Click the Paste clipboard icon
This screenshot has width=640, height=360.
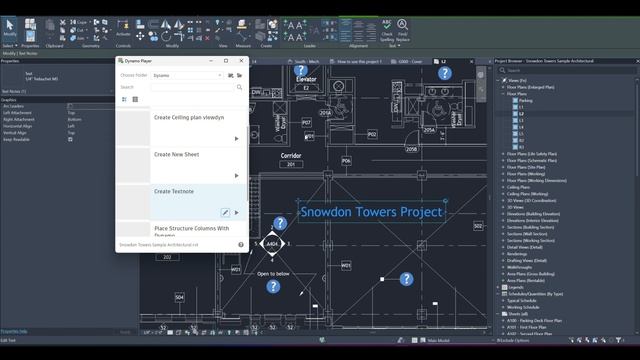pyautogui.click(x=50, y=26)
